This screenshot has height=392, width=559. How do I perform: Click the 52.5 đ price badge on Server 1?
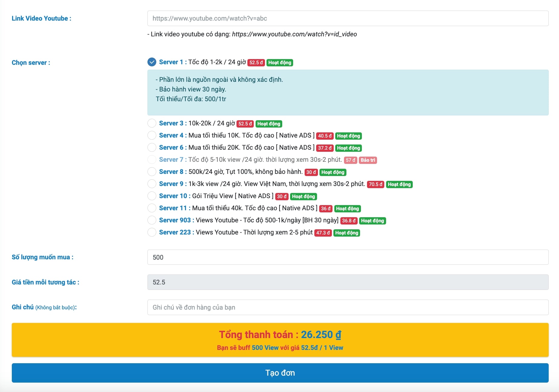(x=256, y=63)
